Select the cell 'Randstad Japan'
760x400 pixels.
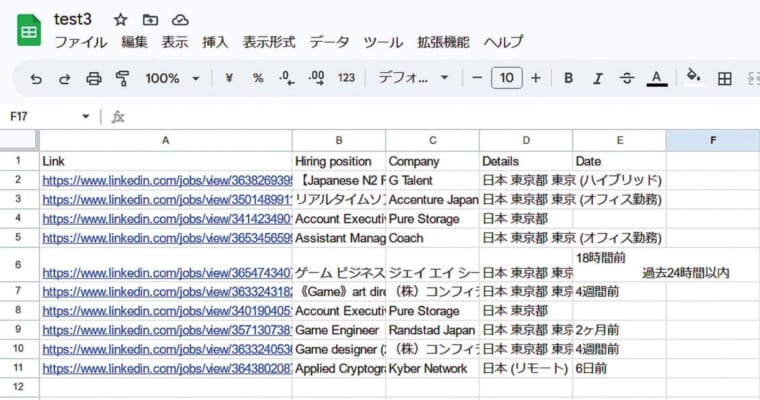point(432,330)
